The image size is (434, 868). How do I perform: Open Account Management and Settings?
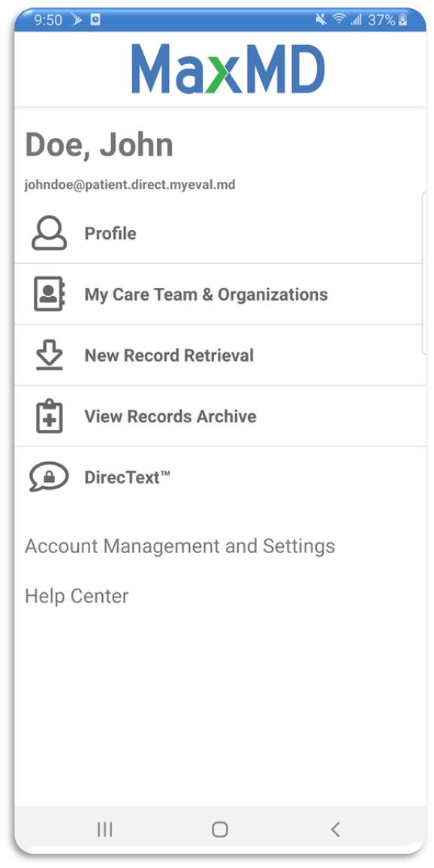click(x=179, y=546)
